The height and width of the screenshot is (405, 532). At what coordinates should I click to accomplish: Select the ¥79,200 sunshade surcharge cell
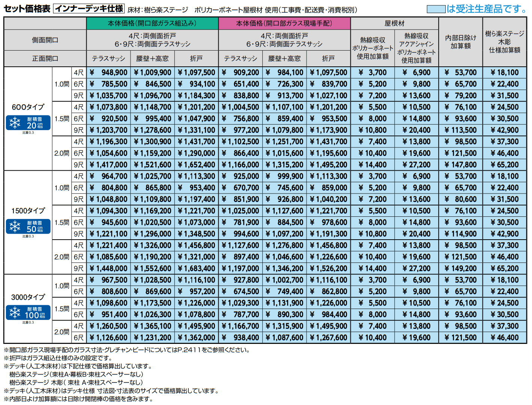click(461, 96)
